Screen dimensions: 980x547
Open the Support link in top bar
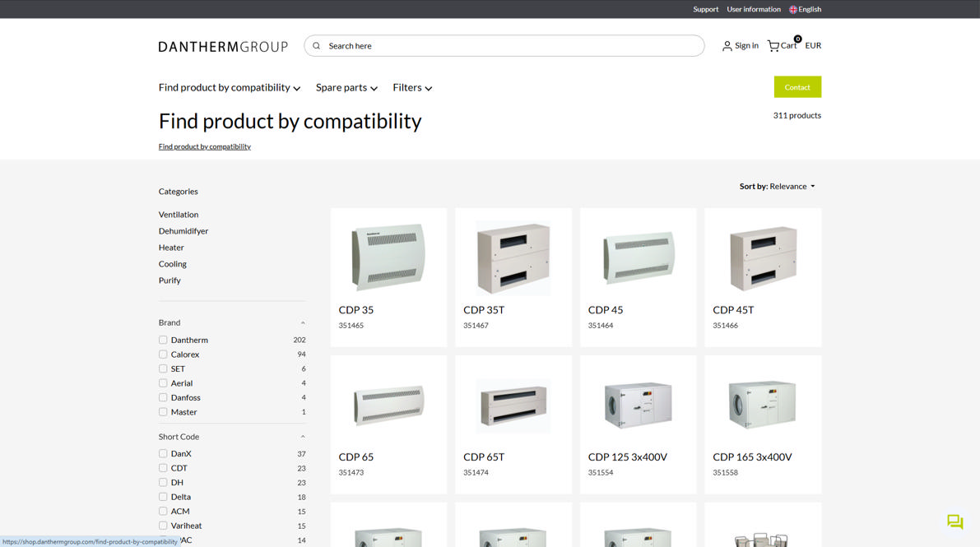point(705,10)
